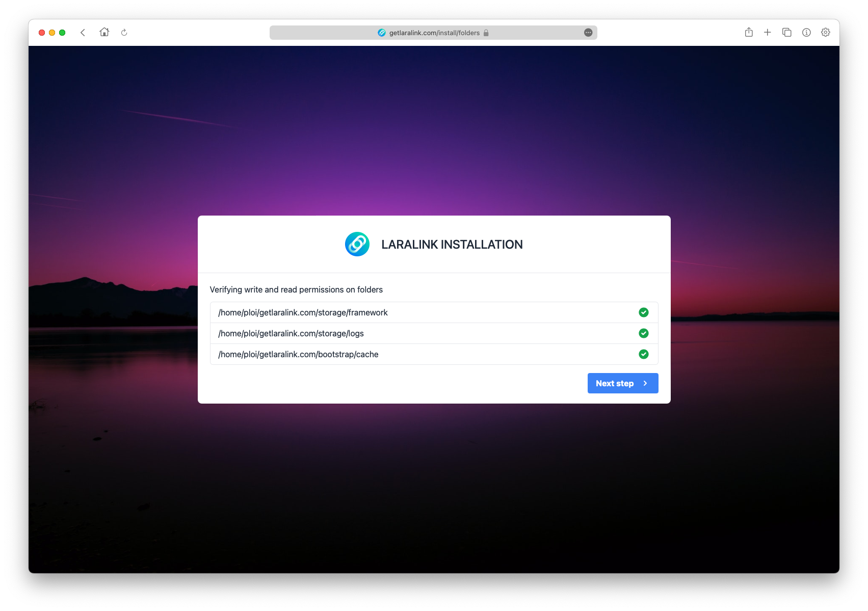
Task: Reload the page with refresh icon
Action: tap(124, 33)
